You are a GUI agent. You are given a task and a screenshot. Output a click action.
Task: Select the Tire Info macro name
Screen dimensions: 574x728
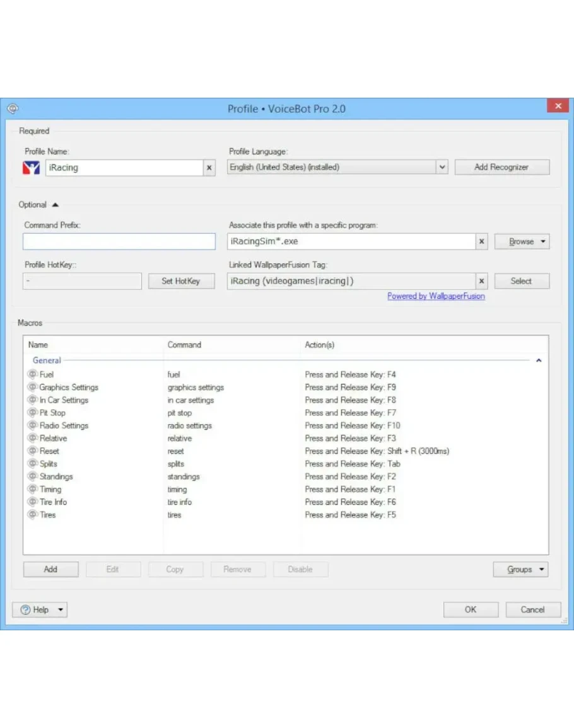point(54,502)
